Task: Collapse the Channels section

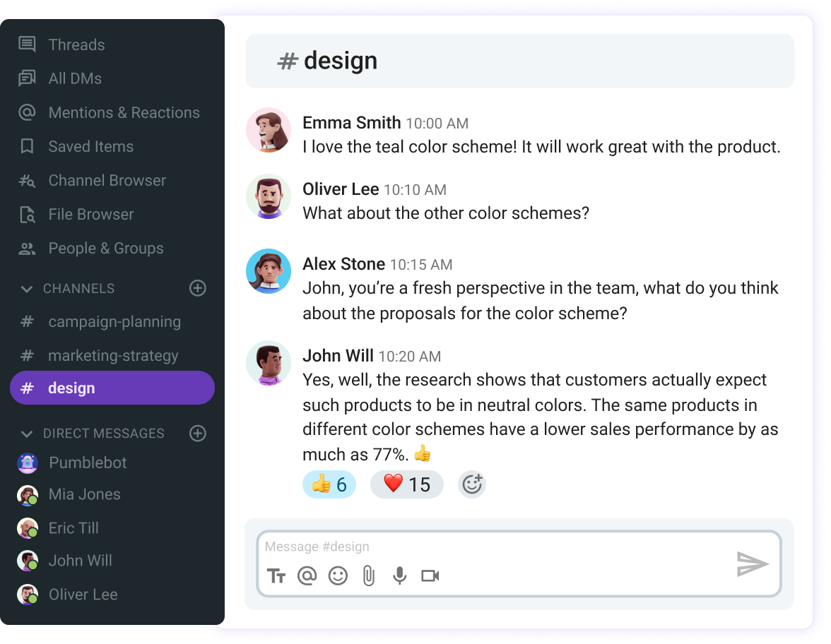Action: [27, 289]
